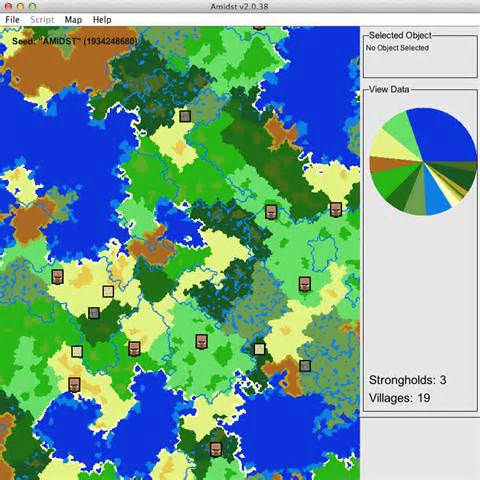Image resolution: width=480 pixels, height=480 pixels.
Task: Select the village icon on the southern forest island
Action: [x=216, y=449]
